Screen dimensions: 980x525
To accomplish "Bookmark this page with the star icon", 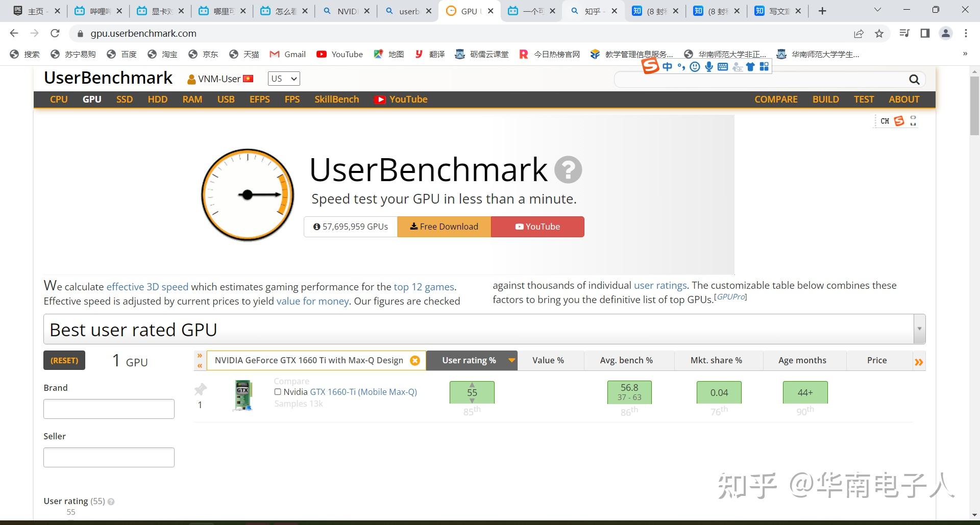I will (879, 34).
